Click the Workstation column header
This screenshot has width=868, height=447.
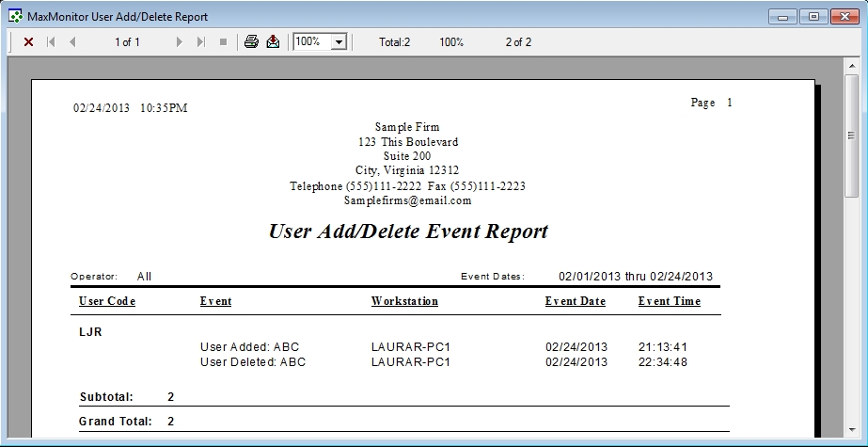404,301
